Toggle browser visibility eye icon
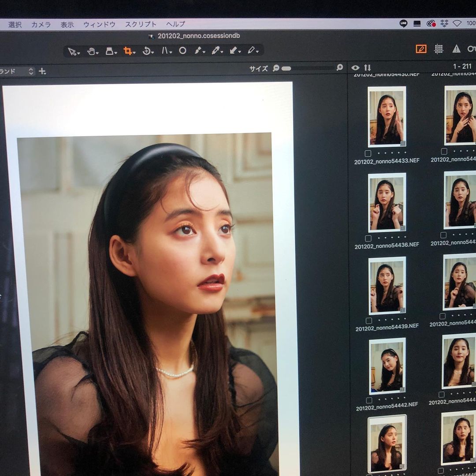 [x=355, y=68]
